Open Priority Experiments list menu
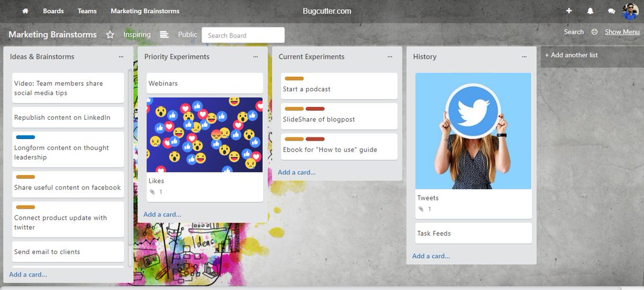The height and width of the screenshot is (290, 644). click(255, 56)
